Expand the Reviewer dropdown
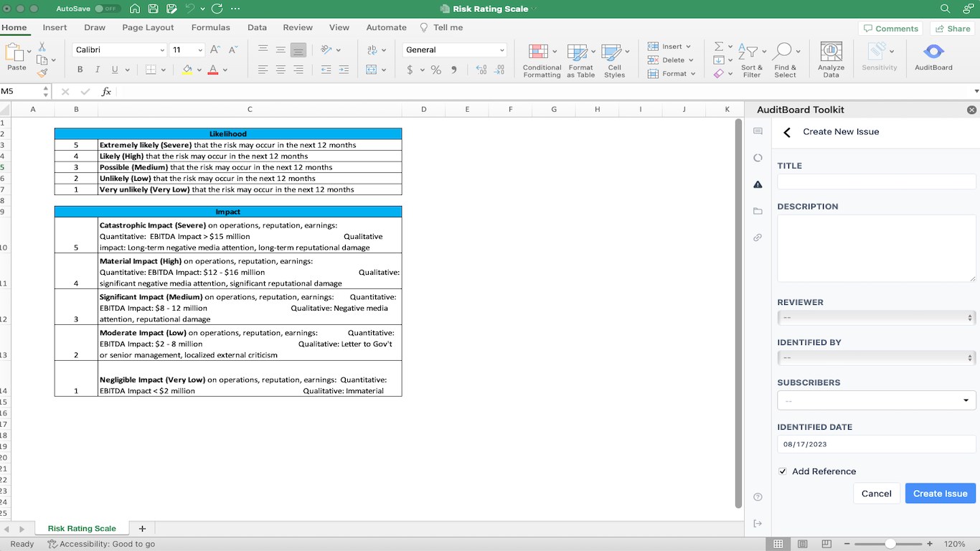980x551 pixels. coord(876,317)
